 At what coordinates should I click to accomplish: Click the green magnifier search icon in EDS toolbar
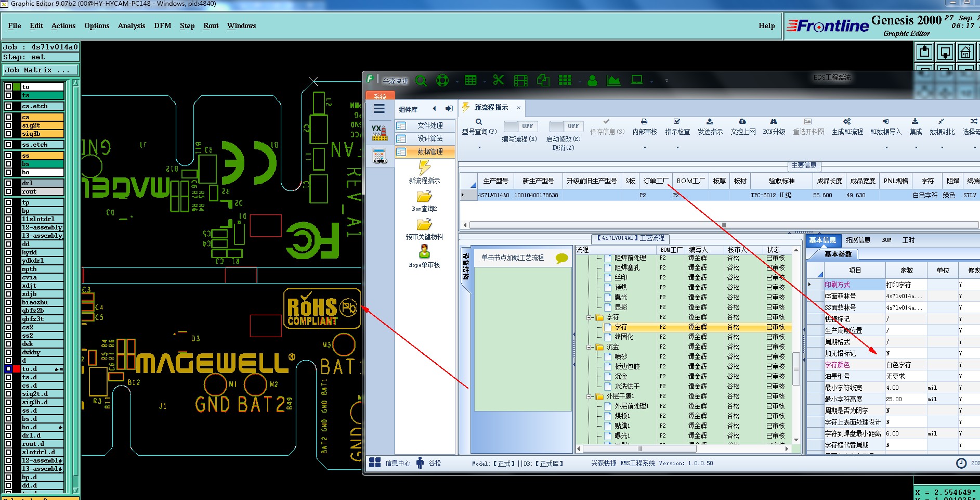[x=421, y=81]
